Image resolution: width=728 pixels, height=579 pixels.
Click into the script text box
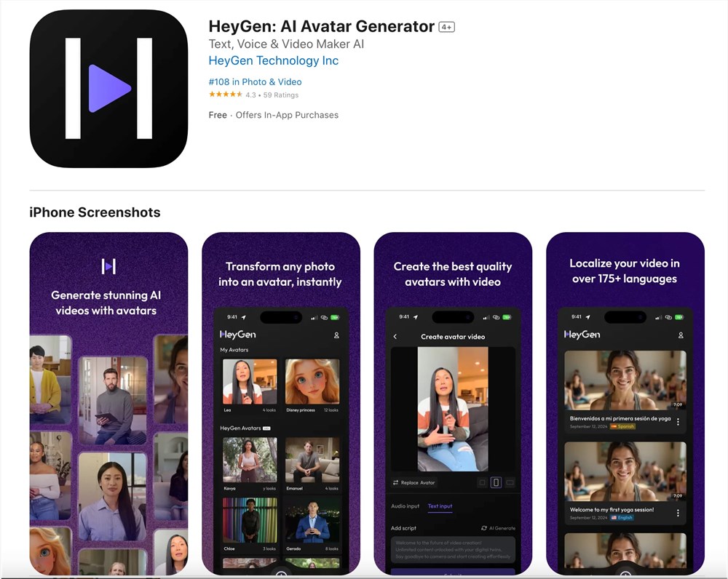tap(453, 549)
